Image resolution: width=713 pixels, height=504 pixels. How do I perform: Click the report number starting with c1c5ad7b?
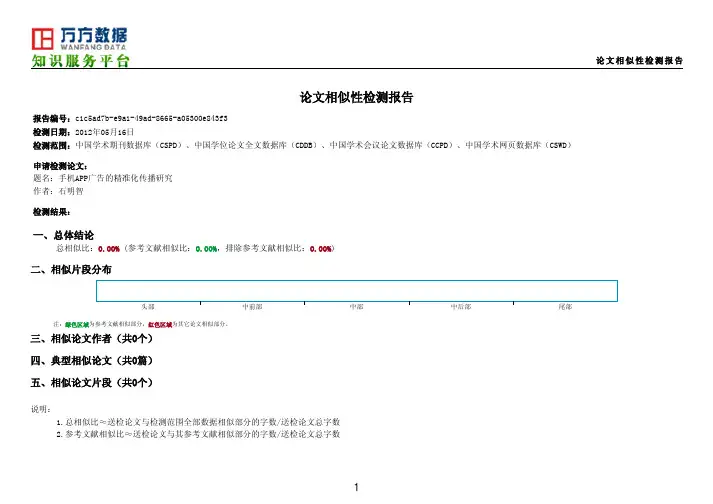pos(158,119)
